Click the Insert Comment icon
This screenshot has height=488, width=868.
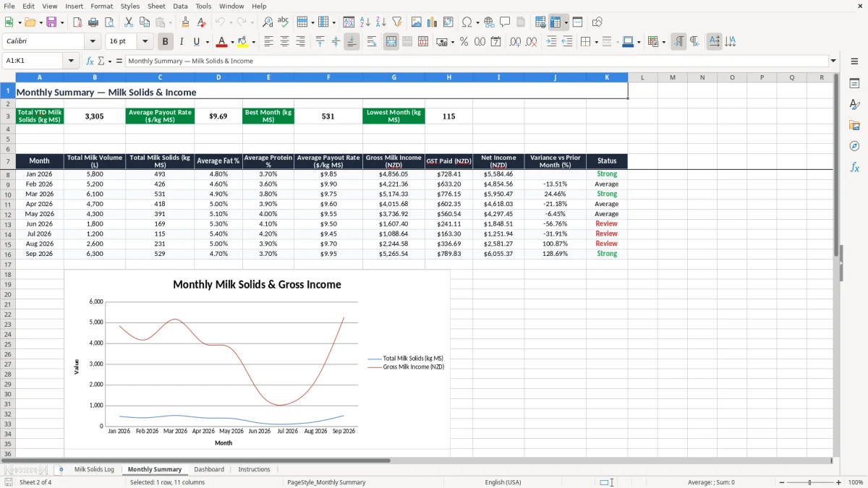coord(505,22)
